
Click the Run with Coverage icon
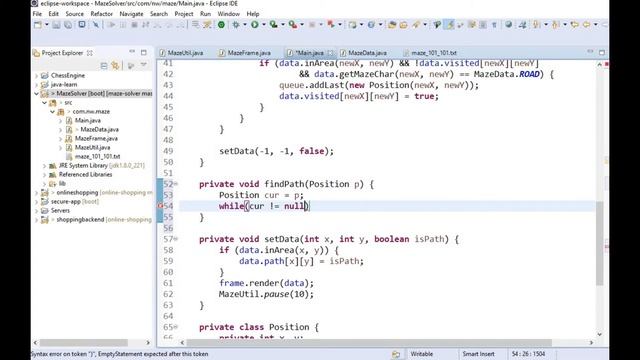(273, 25)
